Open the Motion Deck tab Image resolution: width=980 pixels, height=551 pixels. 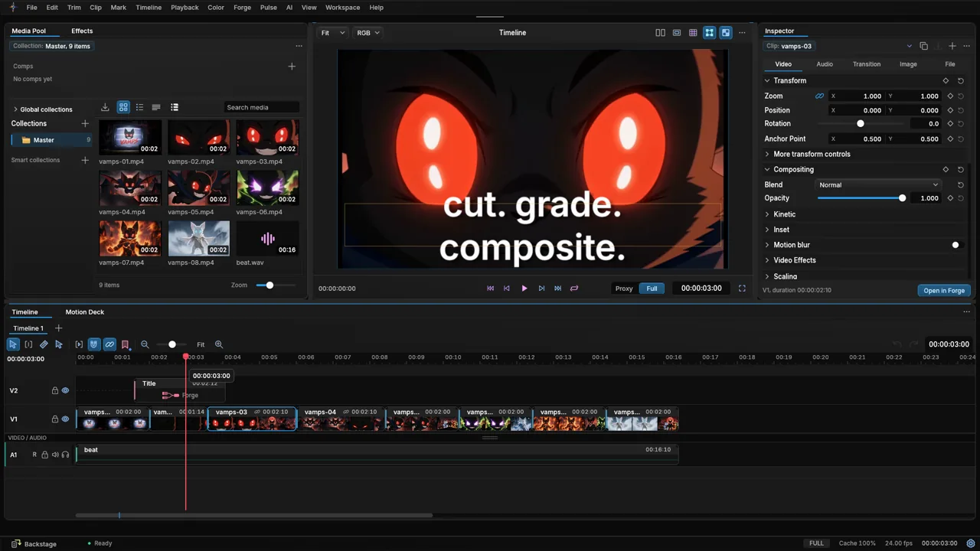tap(84, 312)
